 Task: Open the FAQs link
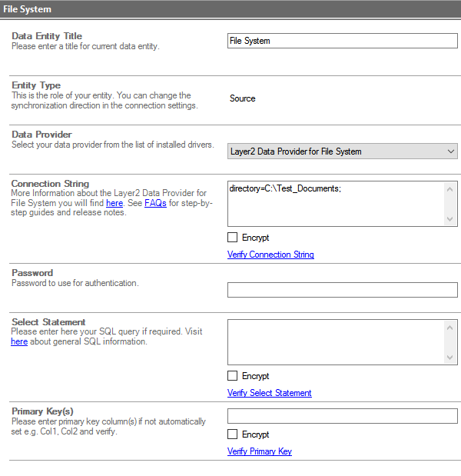pos(155,203)
